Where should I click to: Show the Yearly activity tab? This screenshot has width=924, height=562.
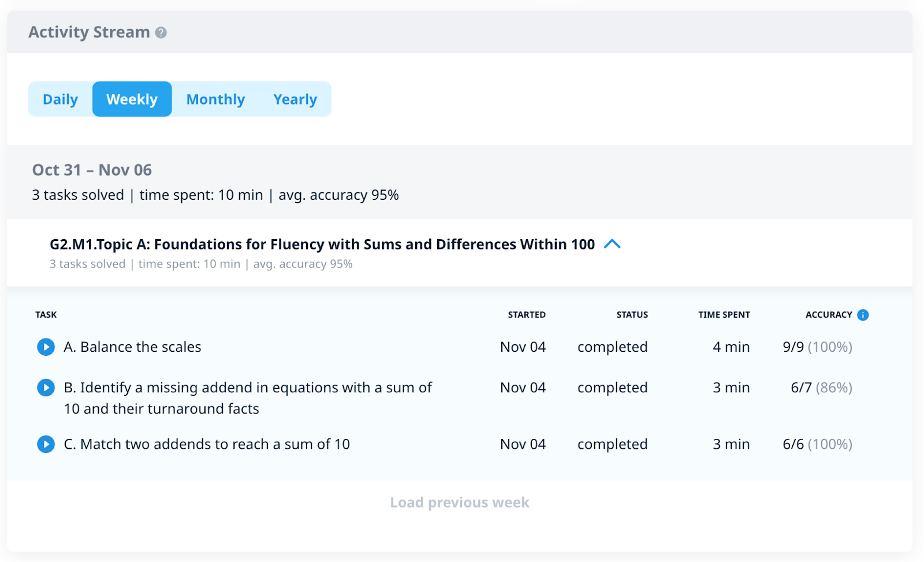click(x=295, y=99)
